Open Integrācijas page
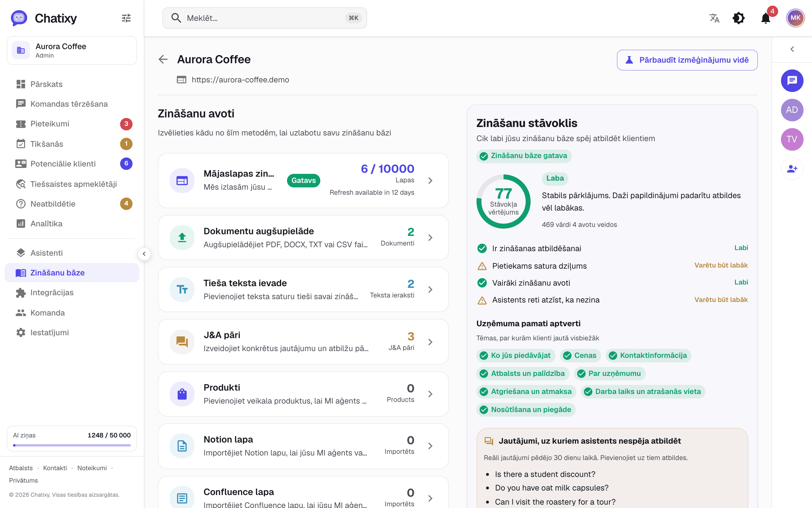This screenshot has width=812, height=508. [72, 292]
